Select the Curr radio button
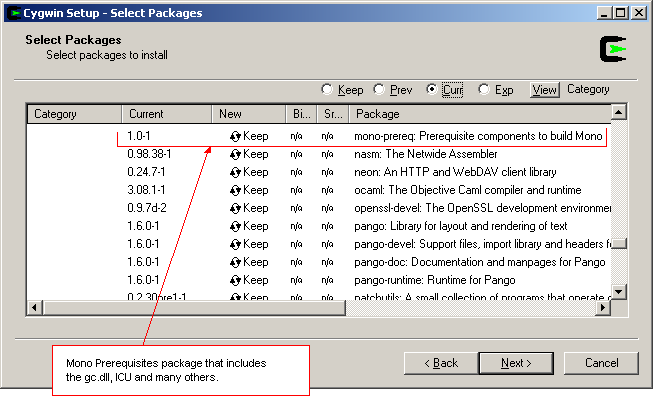Image resolution: width=653 pixels, height=402 pixels. click(x=431, y=89)
